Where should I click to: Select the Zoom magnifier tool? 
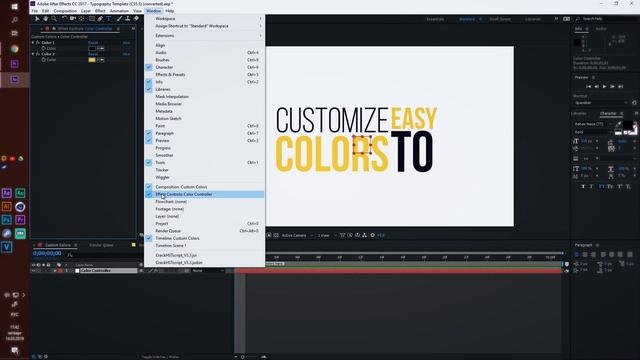coord(54,19)
